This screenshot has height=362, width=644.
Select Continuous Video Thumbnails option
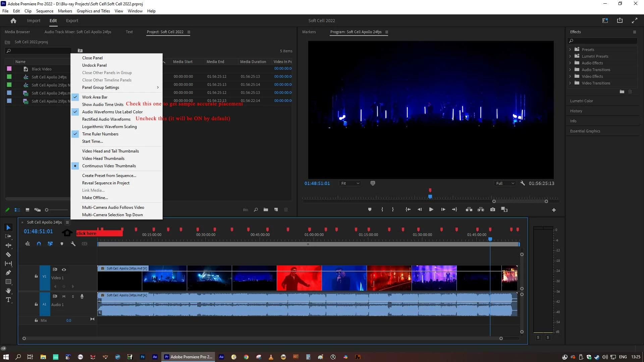click(109, 166)
